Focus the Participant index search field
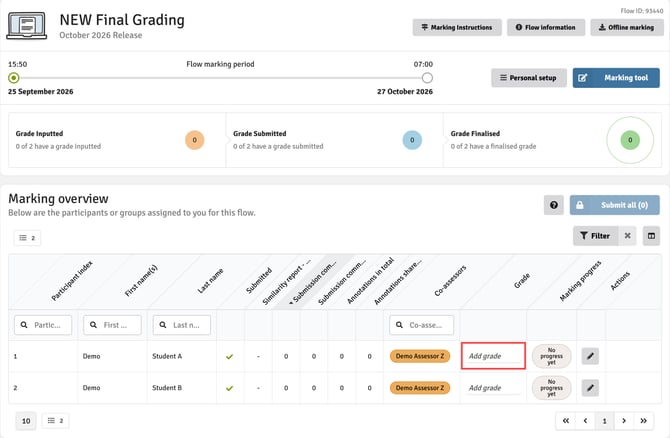This screenshot has height=438, width=670. pos(43,325)
